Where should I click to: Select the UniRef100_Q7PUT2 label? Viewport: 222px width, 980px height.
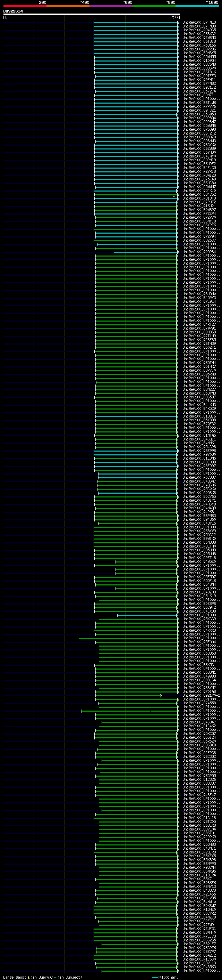pyautogui.click(x=199, y=202)
